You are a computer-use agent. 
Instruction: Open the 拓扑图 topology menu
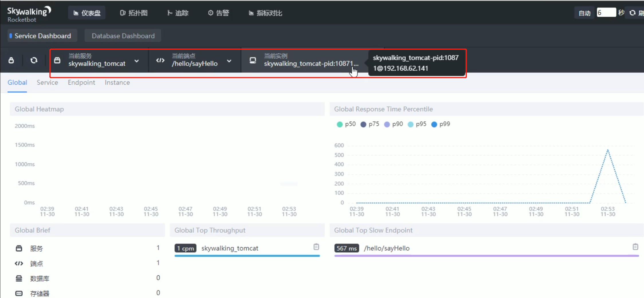(x=133, y=13)
